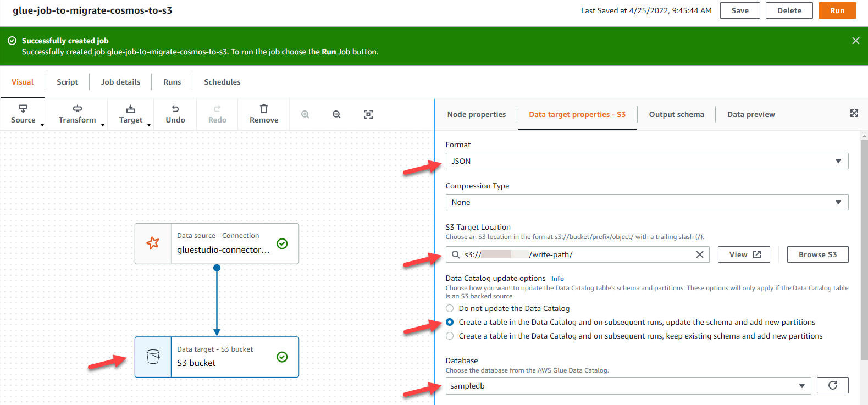868x405 pixels.
Task: Open the Info link for Data Catalog options
Action: 557,279
